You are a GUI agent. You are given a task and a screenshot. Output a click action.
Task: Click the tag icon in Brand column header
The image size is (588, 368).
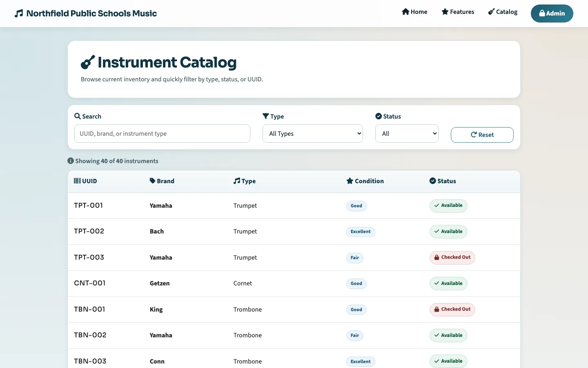pos(152,181)
